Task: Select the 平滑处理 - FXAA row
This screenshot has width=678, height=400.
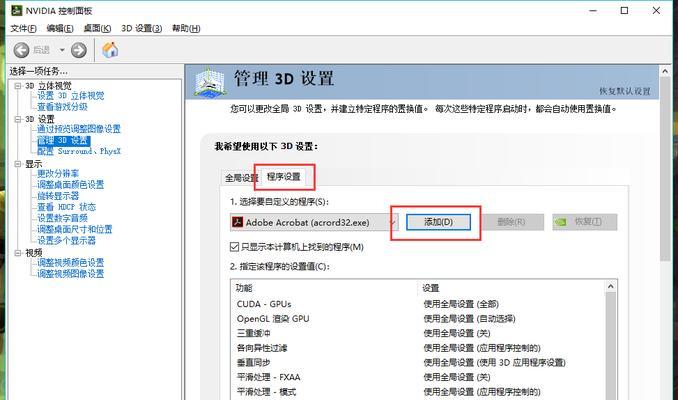Action: 419,378
